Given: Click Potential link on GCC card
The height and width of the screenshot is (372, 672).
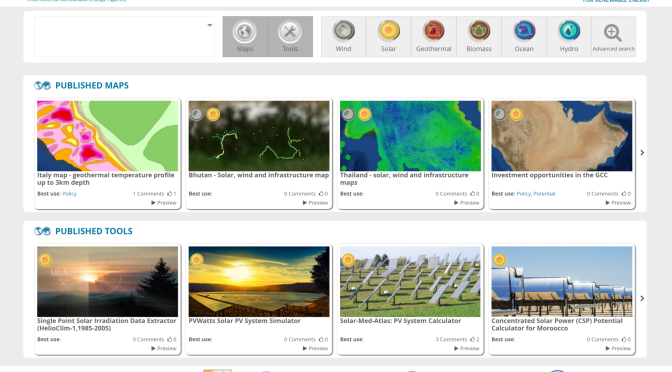Looking at the screenshot, I should (x=544, y=194).
